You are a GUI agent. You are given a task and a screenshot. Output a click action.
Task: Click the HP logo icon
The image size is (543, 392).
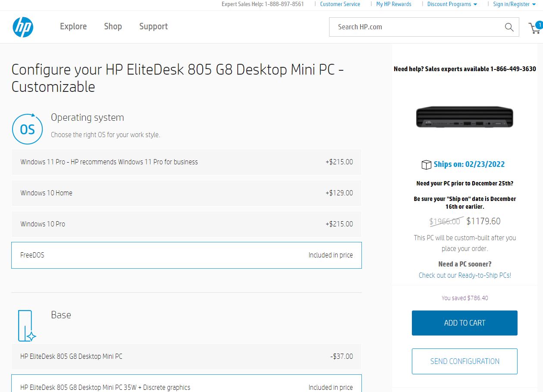pos(23,27)
